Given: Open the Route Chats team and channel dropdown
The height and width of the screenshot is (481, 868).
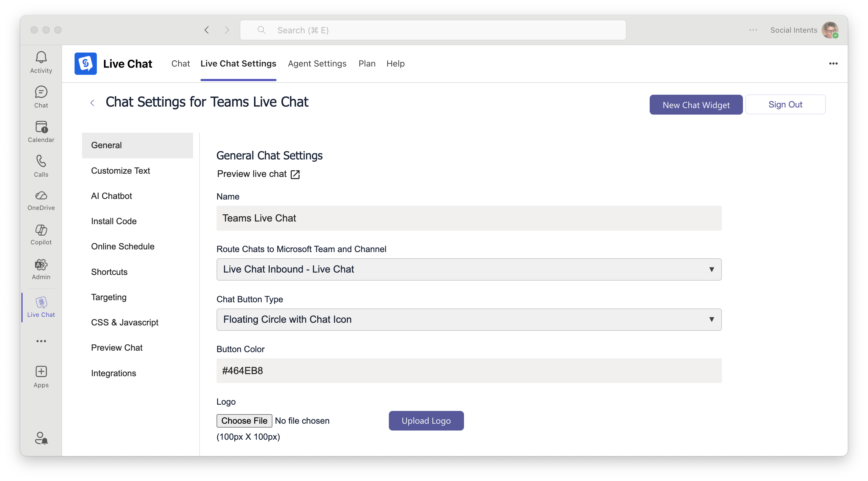Looking at the screenshot, I should (x=469, y=269).
